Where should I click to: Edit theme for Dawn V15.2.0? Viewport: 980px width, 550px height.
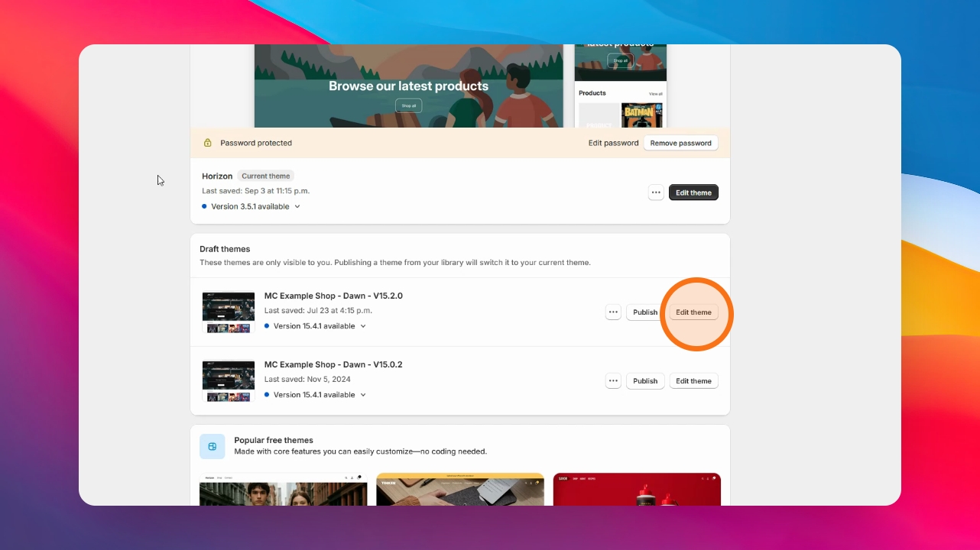(x=693, y=312)
